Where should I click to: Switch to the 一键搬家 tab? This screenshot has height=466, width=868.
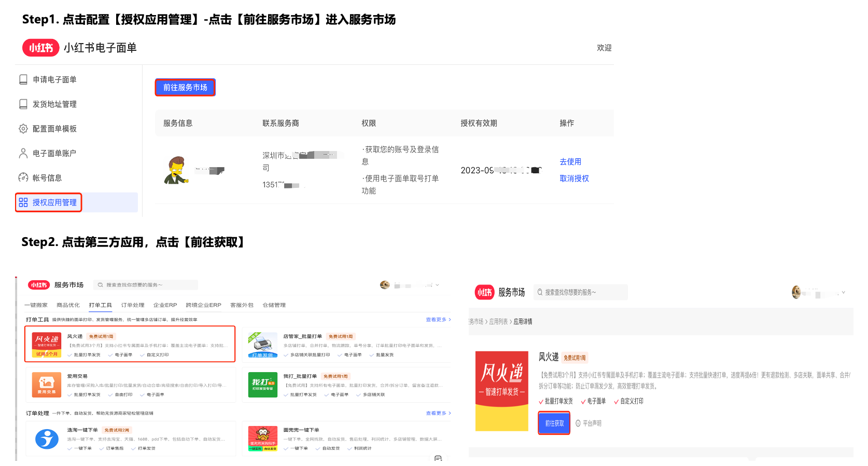click(36, 305)
